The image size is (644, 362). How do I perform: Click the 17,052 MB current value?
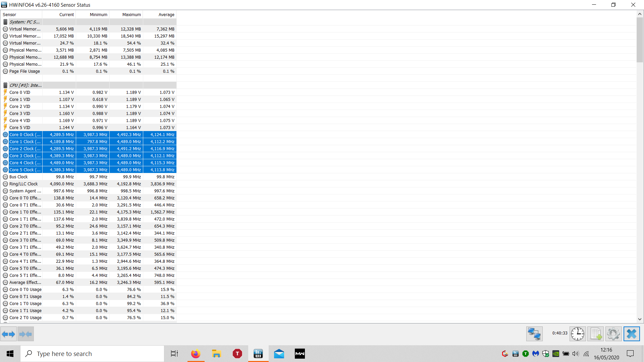pyautogui.click(x=64, y=36)
